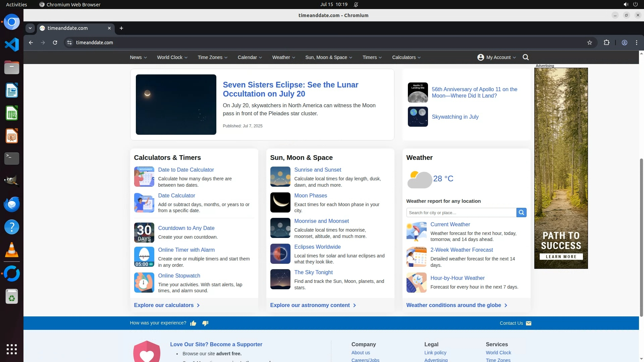Click the thumbs down feedback icon
Image resolution: width=644 pixels, height=362 pixels.
point(205,323)
